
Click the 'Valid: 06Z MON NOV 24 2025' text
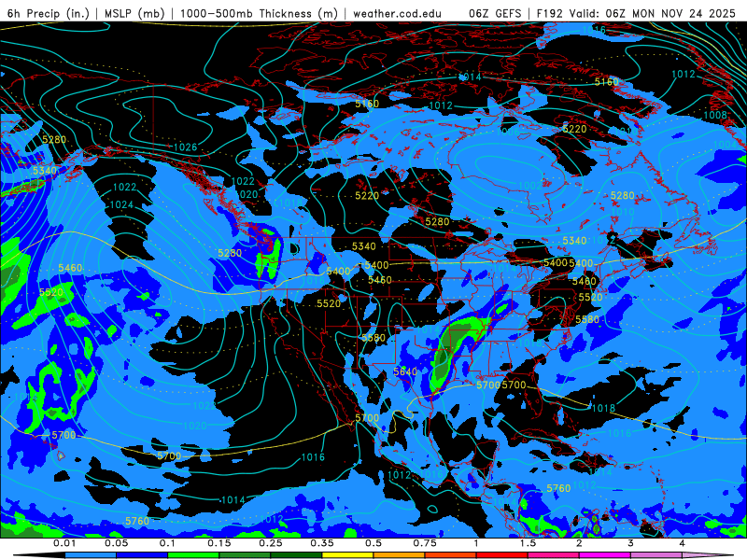coord(652,13)
